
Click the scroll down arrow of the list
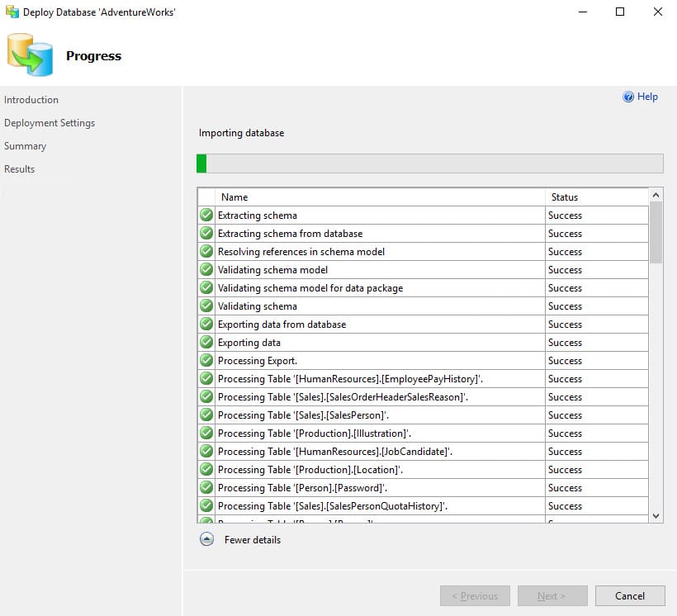[656, 516]
